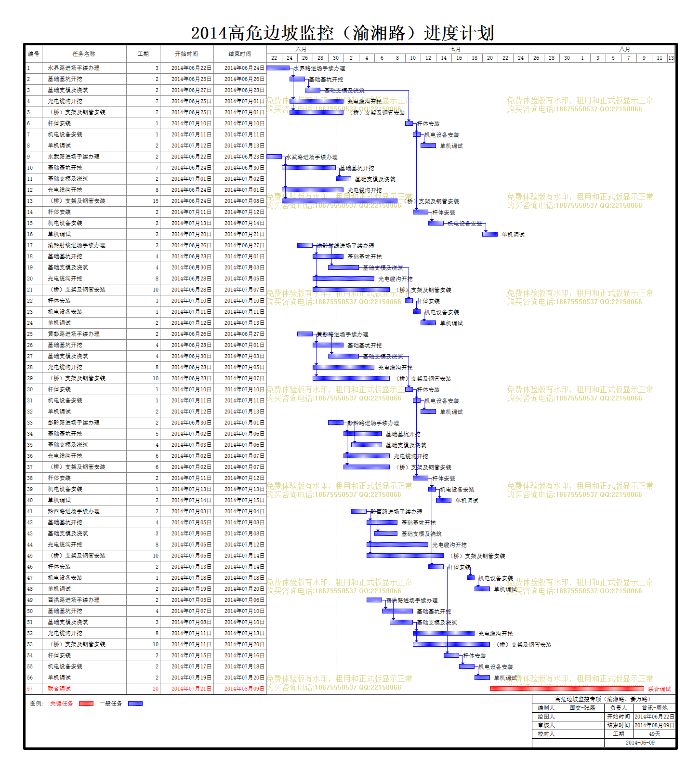Select the Gantt bar for task 49 酉洪路进场手续办理

tap(374, 600)
